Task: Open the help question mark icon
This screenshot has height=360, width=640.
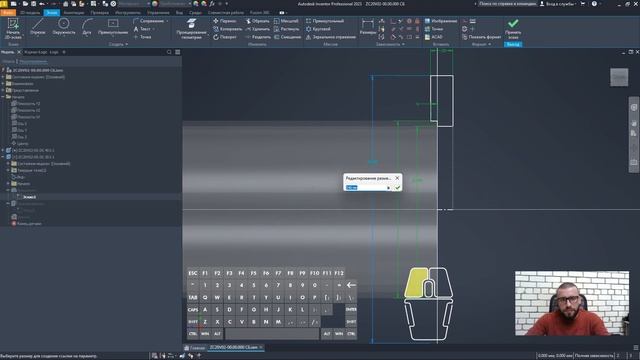Action: 594,4
